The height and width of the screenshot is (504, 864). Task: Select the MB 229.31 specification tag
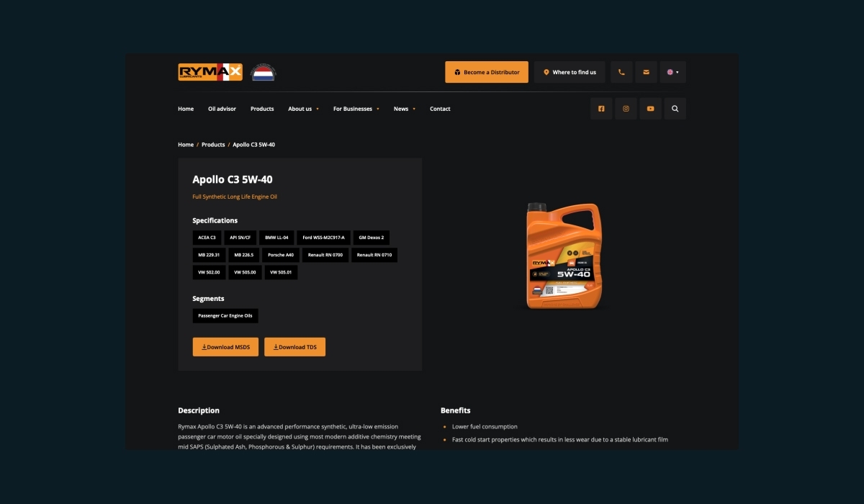(x=209, y=255)
